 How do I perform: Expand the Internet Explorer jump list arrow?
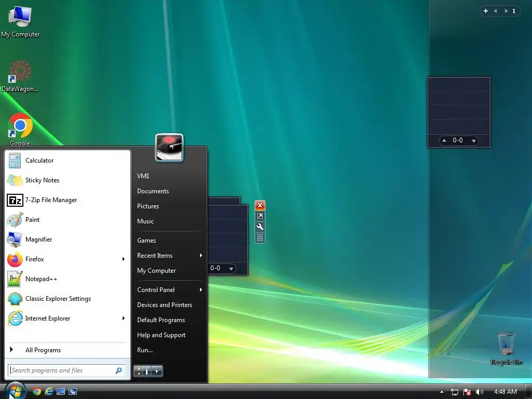coord(124,318)
